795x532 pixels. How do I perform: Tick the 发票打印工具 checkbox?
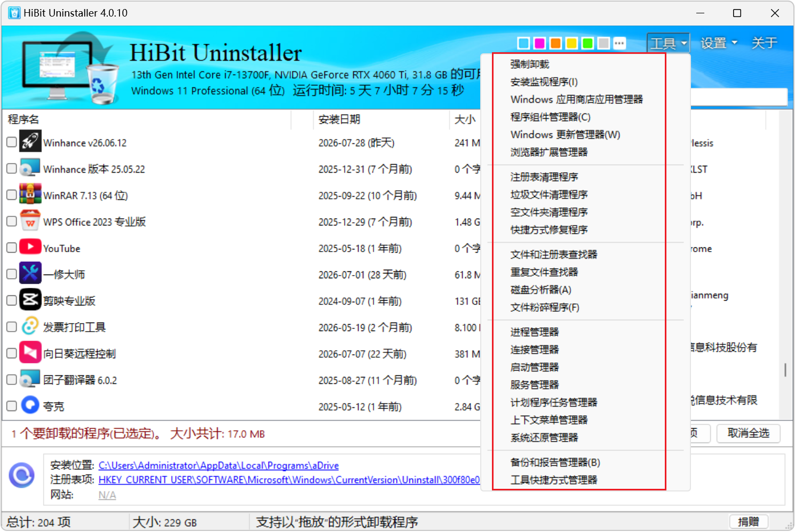coord(12,327)
